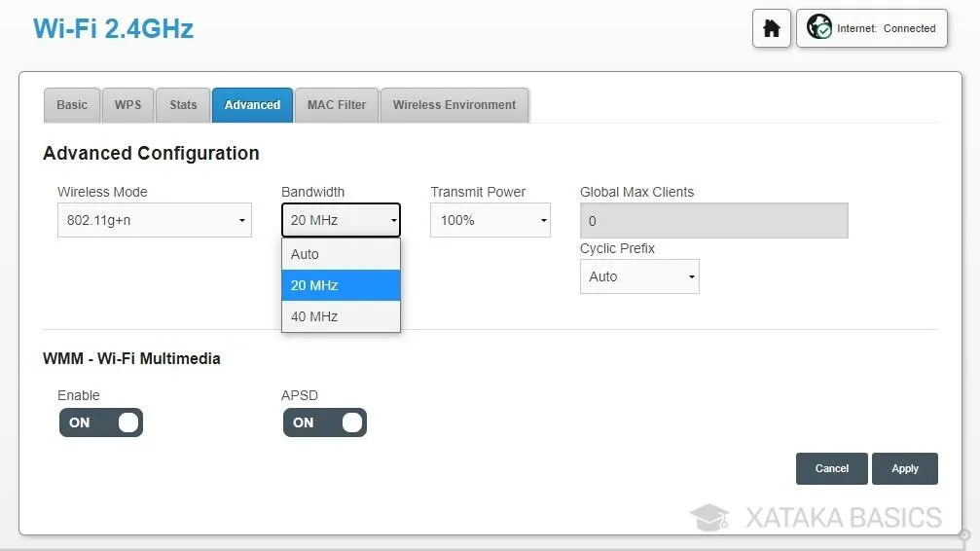Apply the advanced configuration changes
Screen dimensions: 980x551
905,468
